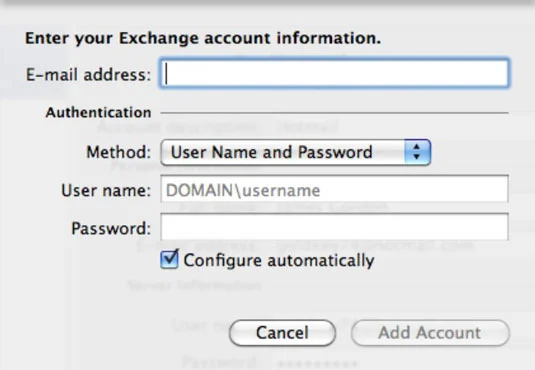This screenshot has width=535, height=370.
Task: Click the 'User name:' label
Action: point(106,190)
